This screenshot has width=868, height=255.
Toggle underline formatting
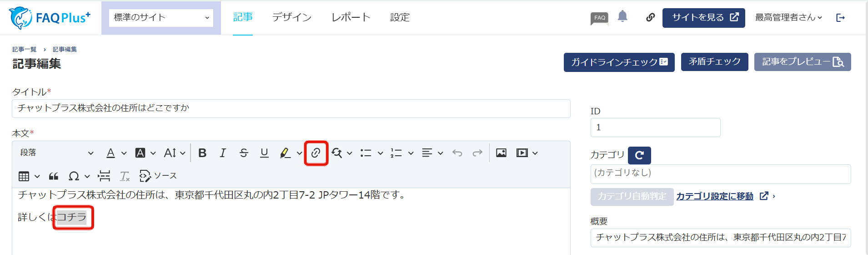click(x=264, y=153)
